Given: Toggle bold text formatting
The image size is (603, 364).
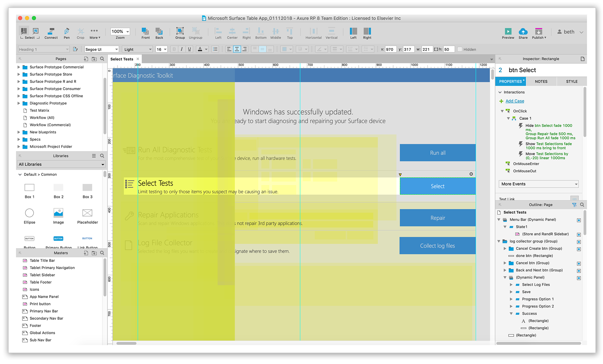Looking at the screenshot, I should (x=174, y=49).
